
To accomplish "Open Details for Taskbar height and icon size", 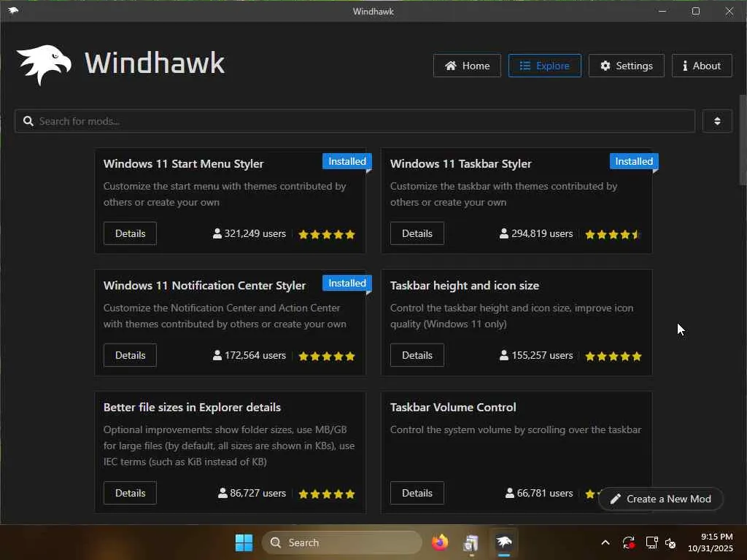I will point(417,355).
